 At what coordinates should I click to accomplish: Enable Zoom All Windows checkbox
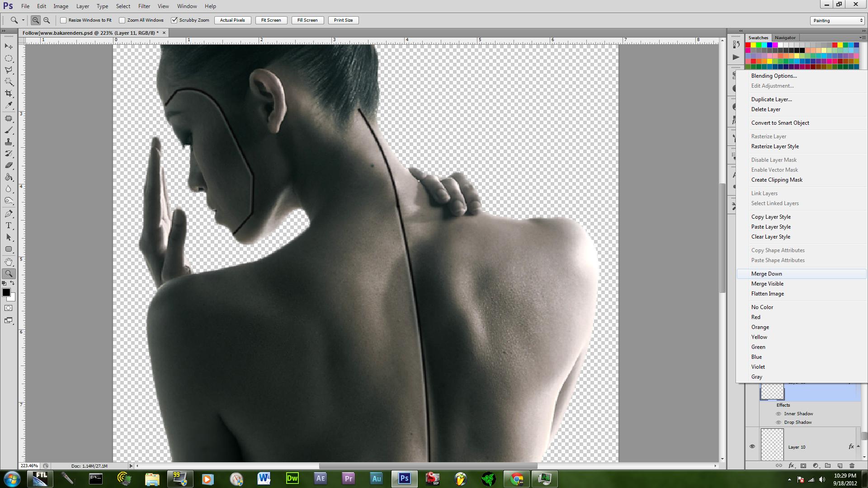click(x=122, y=20)
